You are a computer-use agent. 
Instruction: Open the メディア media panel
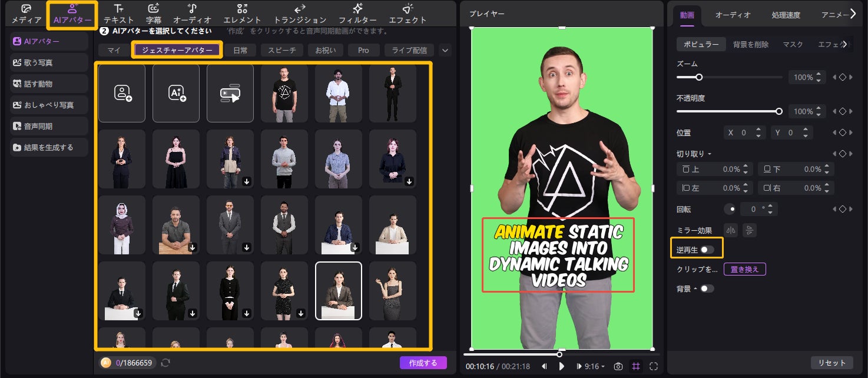coord(26,14)
